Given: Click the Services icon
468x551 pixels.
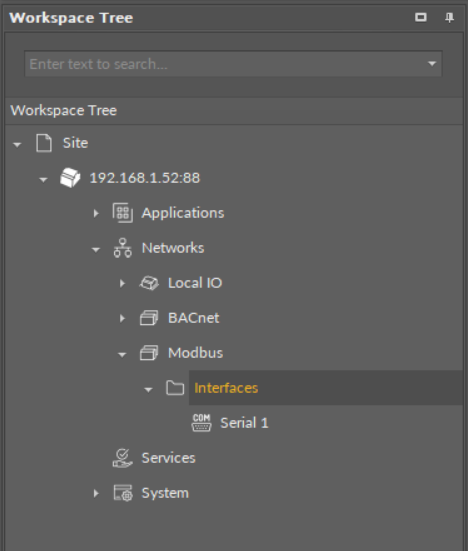Looking at the screenshot, I should (123, 458).
